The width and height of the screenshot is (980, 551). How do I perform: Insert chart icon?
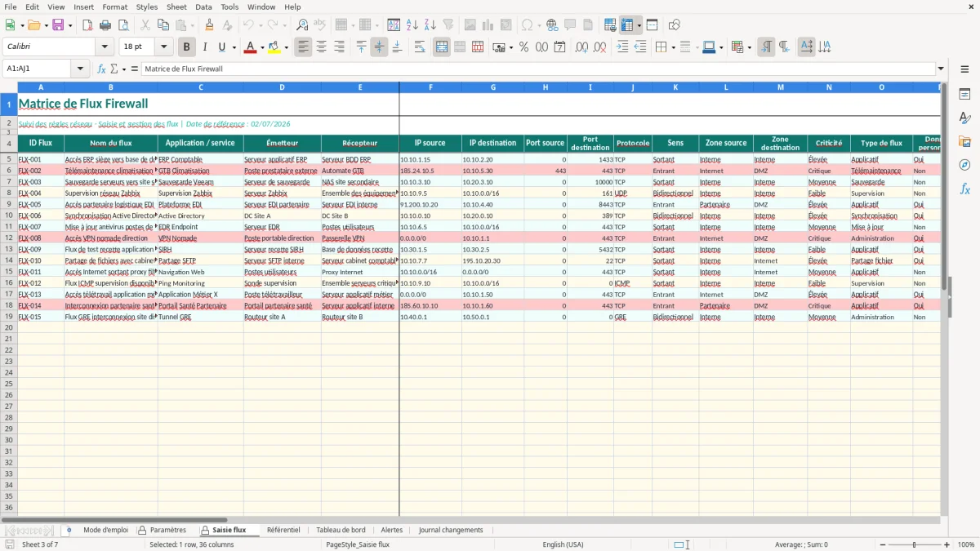[488, 25]
